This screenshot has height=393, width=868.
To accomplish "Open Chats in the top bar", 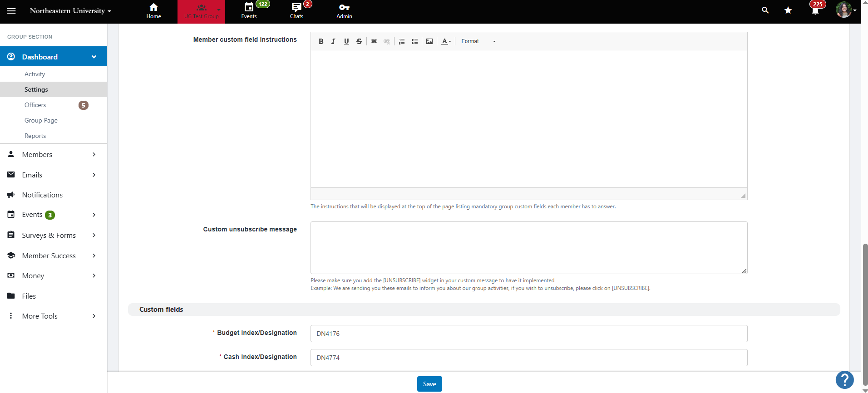I will pos(297,11).
